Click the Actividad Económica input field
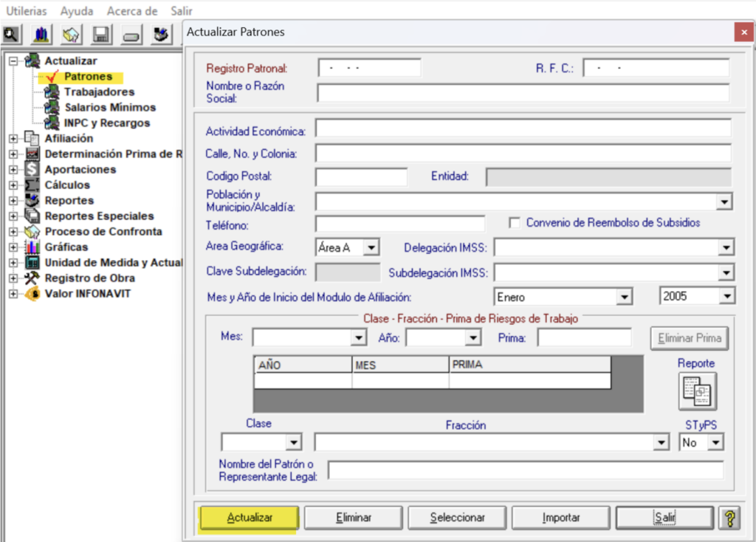The height and width of the screenshot is (542, 756). 523,128
